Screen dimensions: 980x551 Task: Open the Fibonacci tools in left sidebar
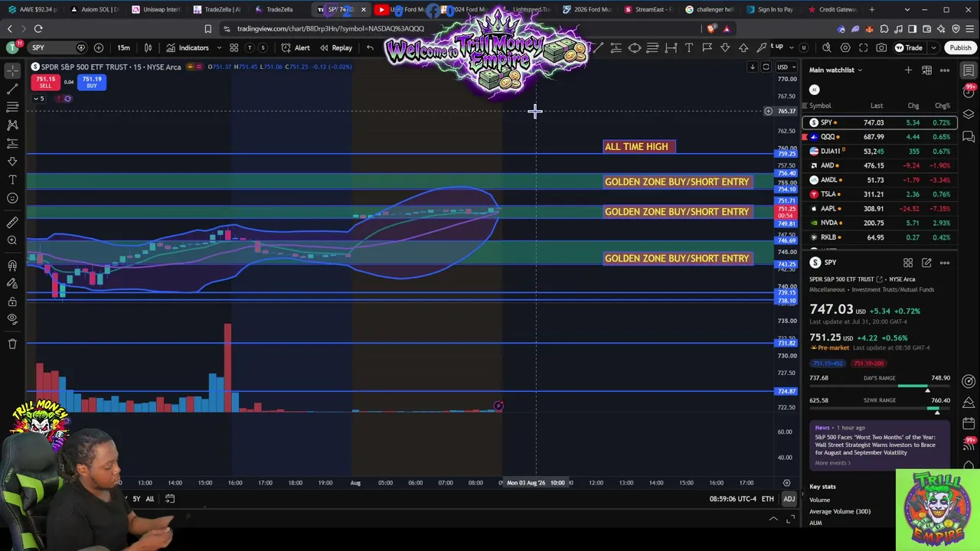point(12,107)
